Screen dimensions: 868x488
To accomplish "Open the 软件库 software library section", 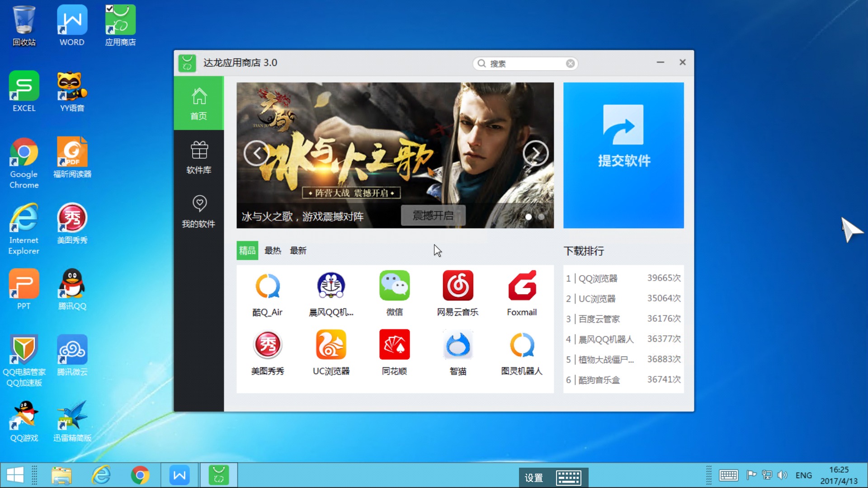I will pyautogui.click(x=199, y=157).
